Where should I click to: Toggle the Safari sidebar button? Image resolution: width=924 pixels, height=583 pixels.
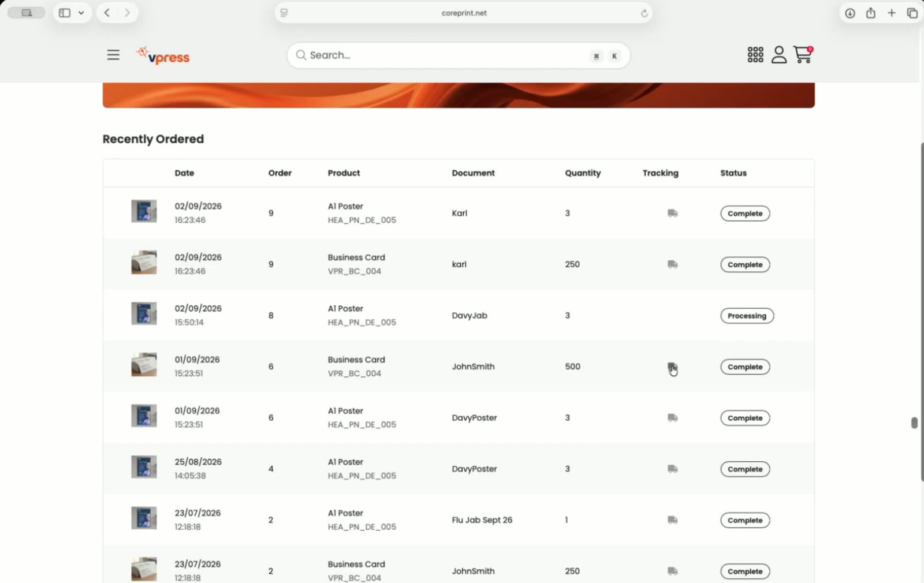pos(65,13)
